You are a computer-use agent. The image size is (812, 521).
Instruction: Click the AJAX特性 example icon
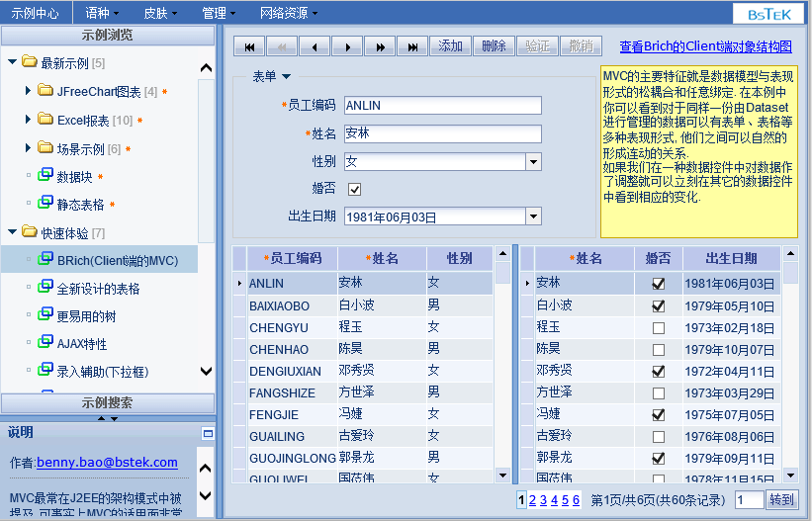tap(45, 344)
